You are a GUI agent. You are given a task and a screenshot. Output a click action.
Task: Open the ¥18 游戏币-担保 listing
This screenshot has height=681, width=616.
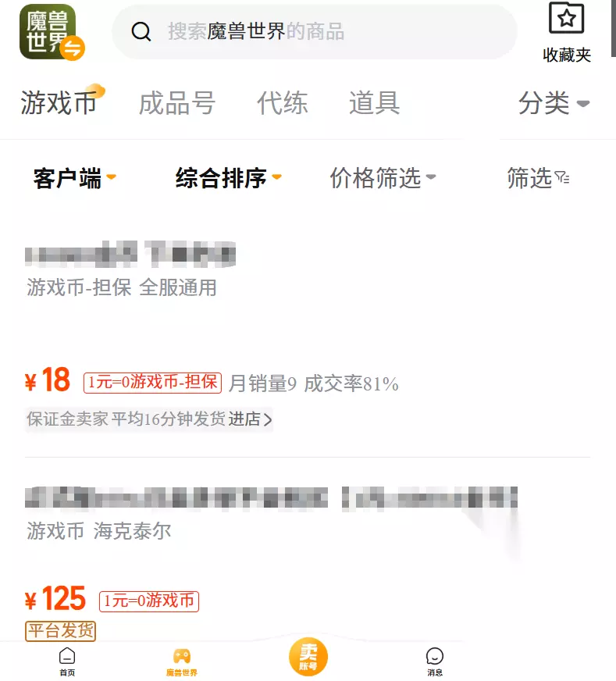pyautogui.click(x=308, y=334)
